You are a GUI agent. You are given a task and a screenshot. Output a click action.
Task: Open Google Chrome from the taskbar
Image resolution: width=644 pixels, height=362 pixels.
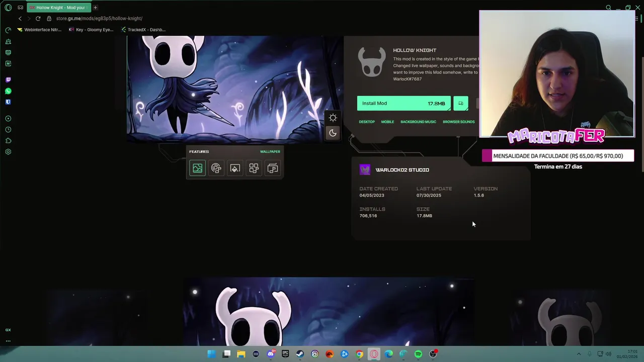click(x=359, y=354)
